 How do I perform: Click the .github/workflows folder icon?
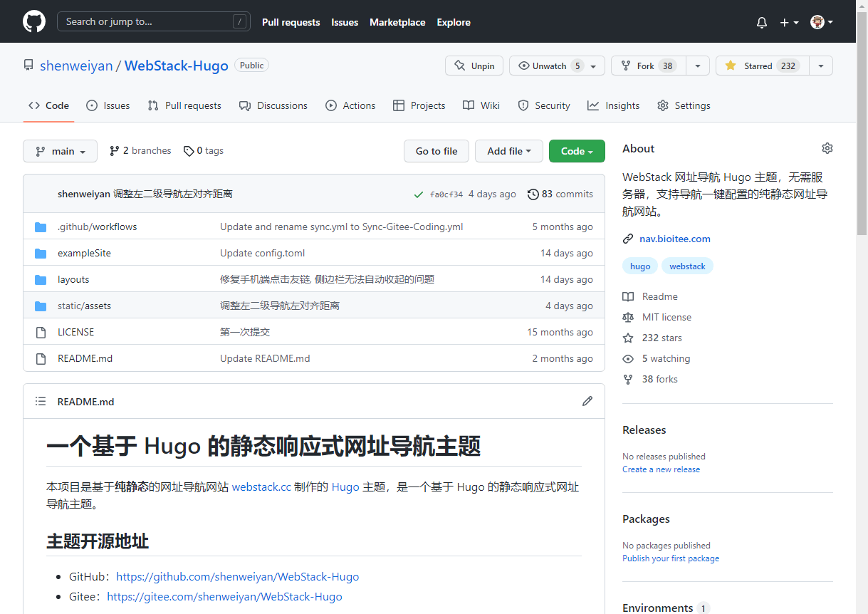click(x=41, y=227)
